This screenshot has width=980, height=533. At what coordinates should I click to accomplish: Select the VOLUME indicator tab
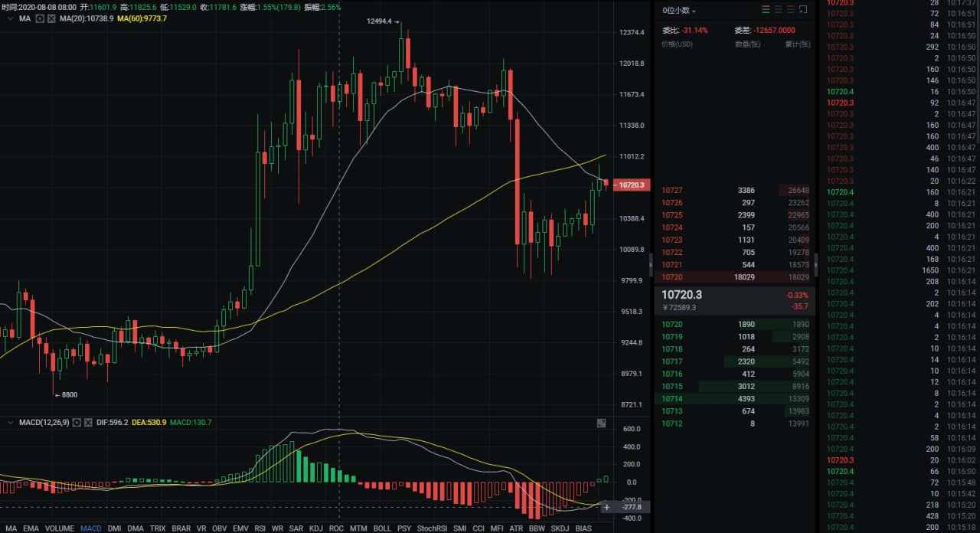60,528
